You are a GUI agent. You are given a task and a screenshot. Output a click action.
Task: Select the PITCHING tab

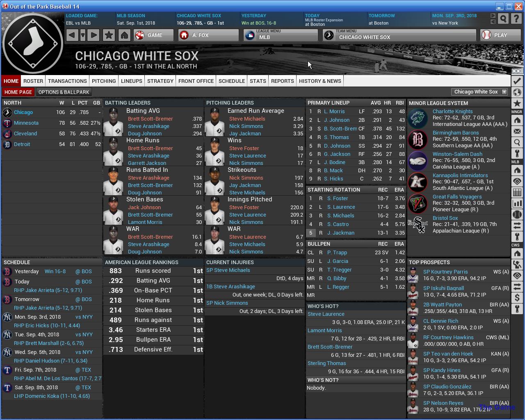(x=104, y=81)
